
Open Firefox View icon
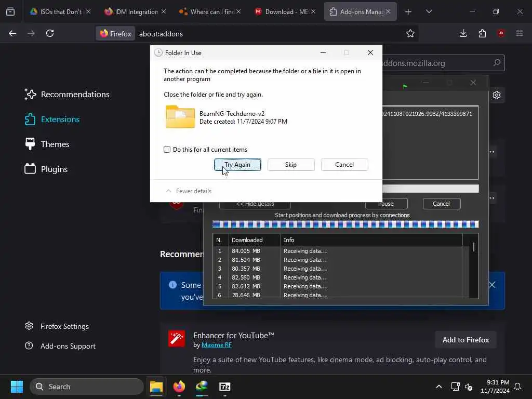pos(10,11)
